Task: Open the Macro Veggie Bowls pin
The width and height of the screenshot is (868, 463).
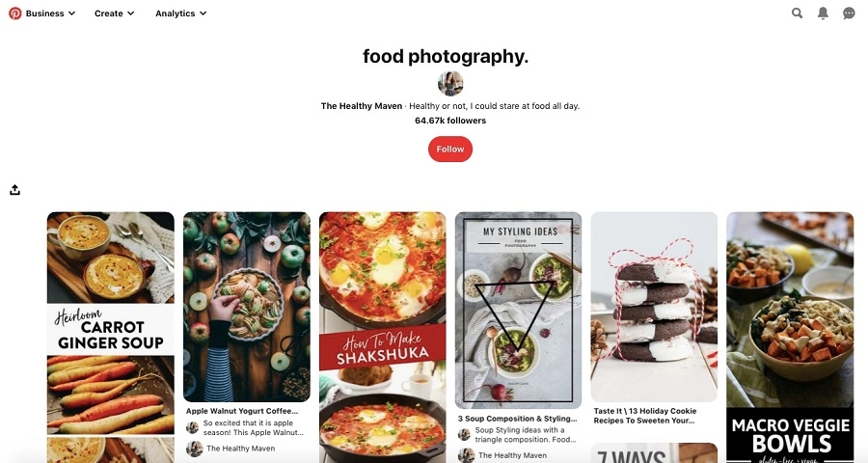Action: pyautogui.click(x=790, y=338)
